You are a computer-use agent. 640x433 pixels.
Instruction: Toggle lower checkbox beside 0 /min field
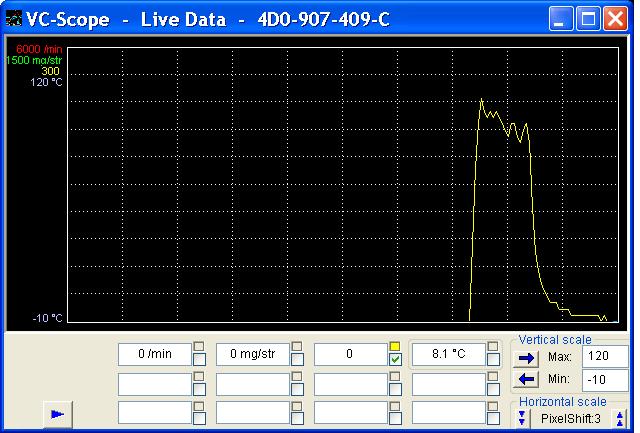pos(199,360)
